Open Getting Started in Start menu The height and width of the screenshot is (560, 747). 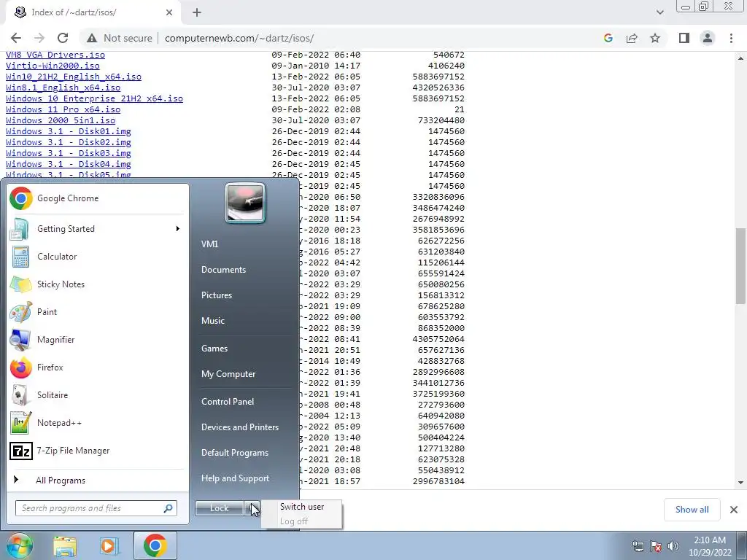pos(98,229)
